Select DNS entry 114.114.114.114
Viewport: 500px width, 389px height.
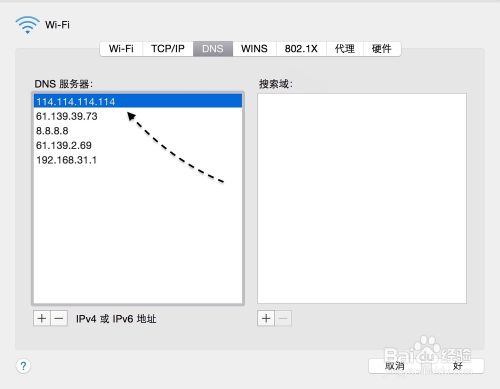(138, 101)
